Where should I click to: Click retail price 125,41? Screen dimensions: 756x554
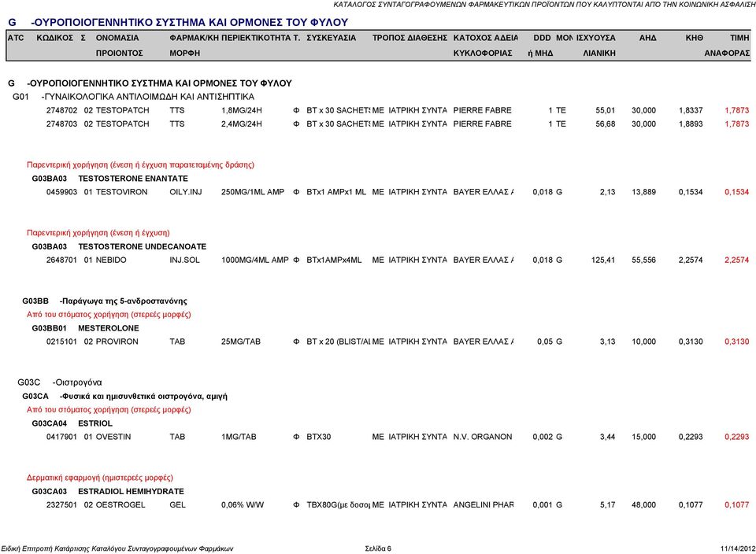tap(603, 260)
